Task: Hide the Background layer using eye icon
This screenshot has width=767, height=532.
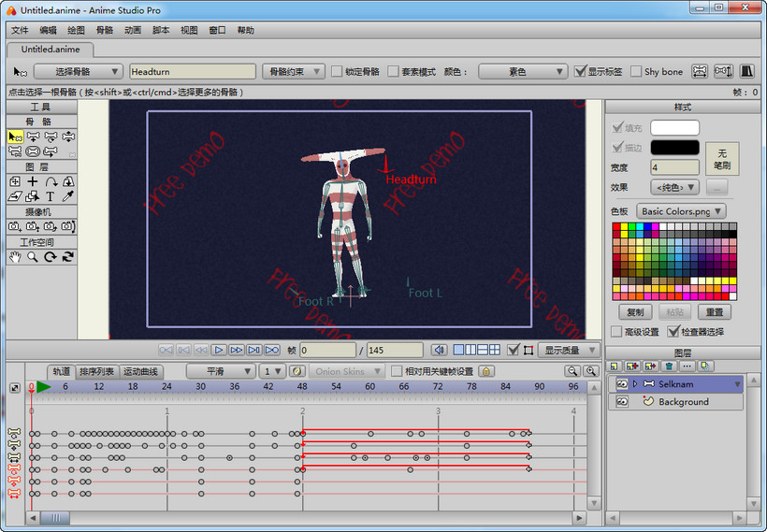Action: pyautogui.click(x=621, y=402)
